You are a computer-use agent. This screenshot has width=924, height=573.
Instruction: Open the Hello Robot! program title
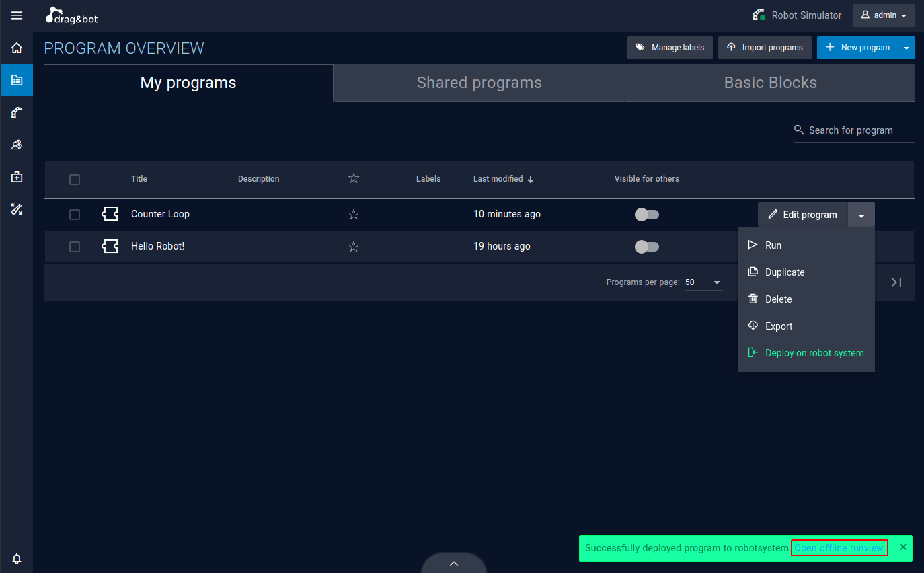(x=157, y=246)
